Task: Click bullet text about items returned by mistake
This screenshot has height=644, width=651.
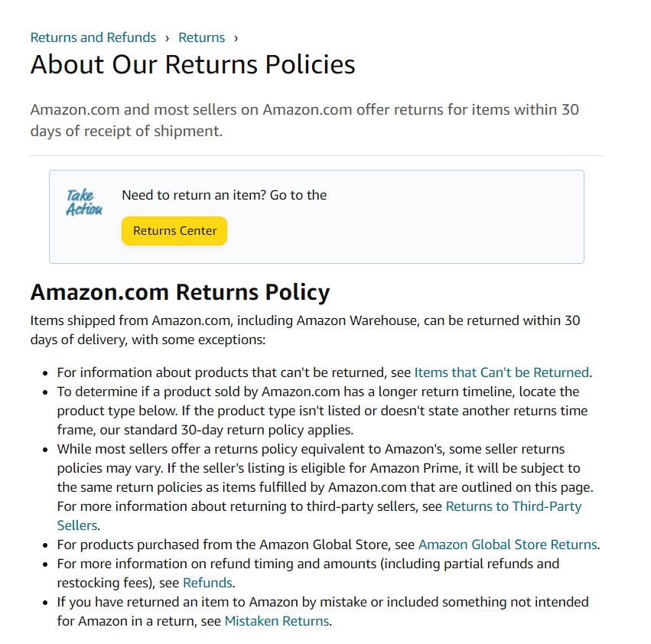Action: (x=323, y=612)
